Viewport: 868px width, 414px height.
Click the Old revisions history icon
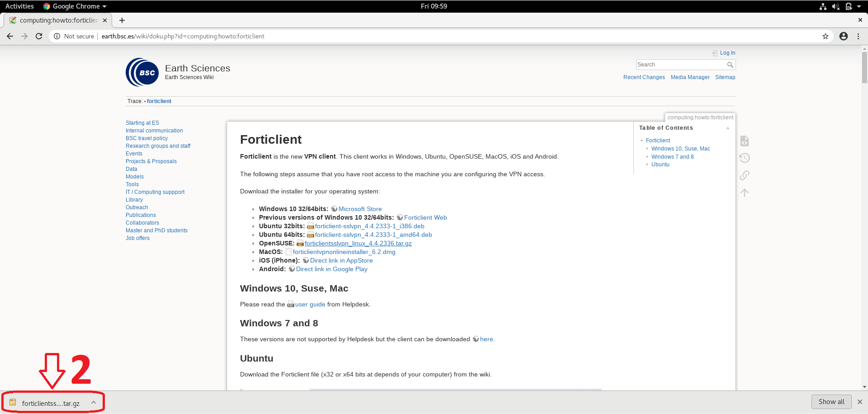click(745, 158)
